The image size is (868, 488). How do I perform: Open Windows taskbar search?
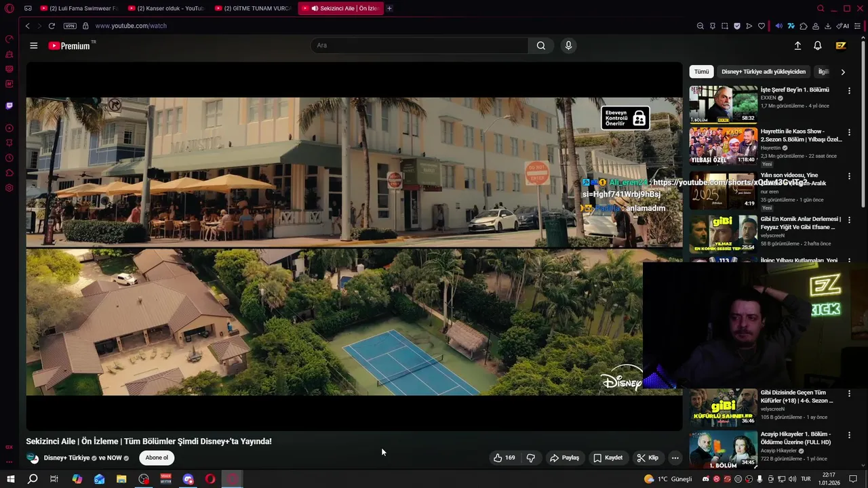coord(33,479)
